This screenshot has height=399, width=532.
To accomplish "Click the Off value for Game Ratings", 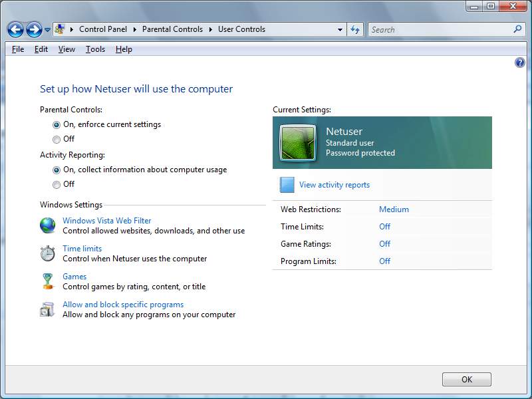I will [385, 244].
